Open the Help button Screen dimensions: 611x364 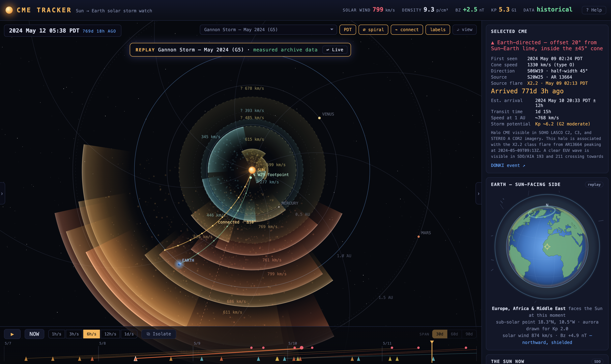[594, 10]
